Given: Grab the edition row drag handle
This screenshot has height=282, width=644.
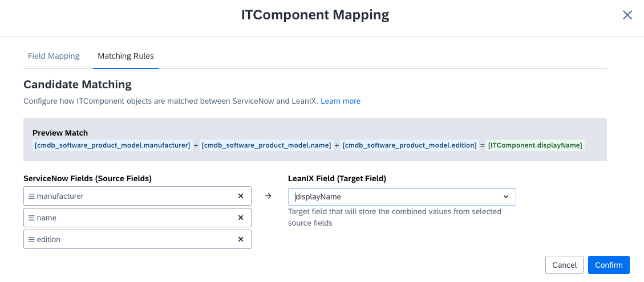Looking at the screenshot, I should [x=31, y=239].
